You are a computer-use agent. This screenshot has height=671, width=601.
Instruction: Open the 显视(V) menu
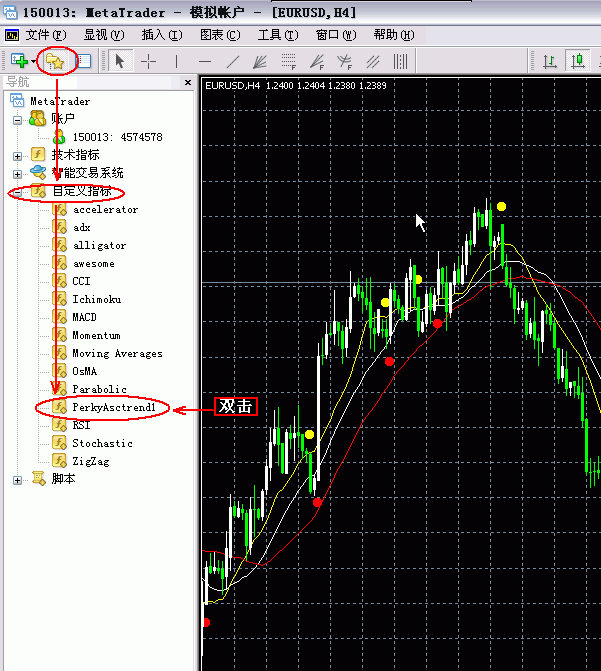(x=104, y=35)
